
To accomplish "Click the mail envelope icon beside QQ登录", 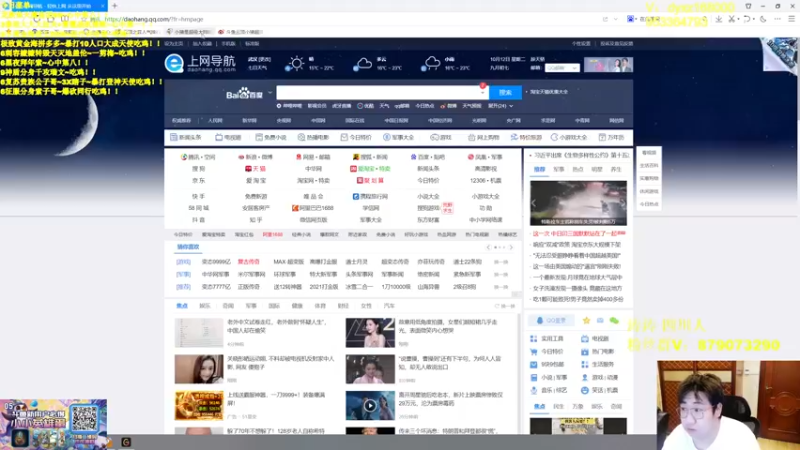I will (600, 320).
